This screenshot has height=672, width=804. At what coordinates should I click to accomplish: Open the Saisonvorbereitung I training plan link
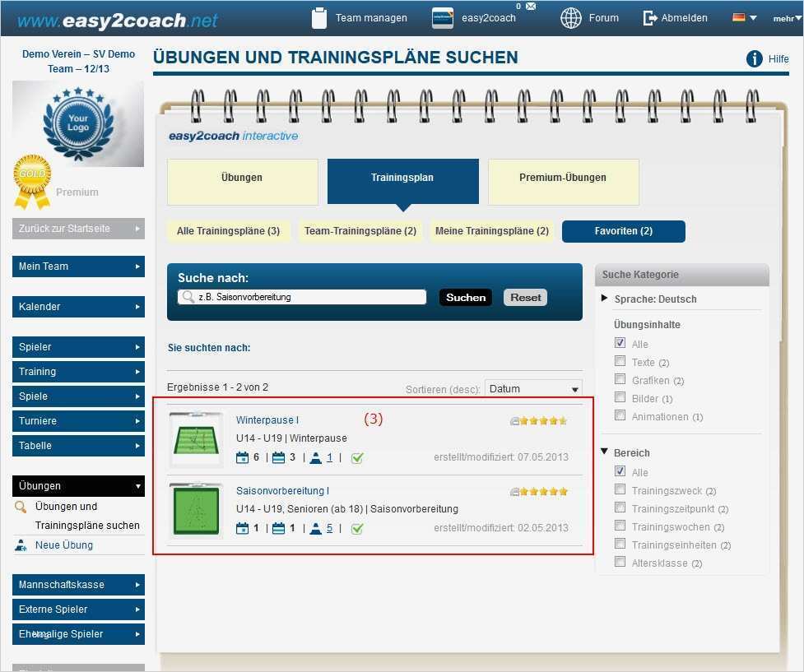(282, 490)
